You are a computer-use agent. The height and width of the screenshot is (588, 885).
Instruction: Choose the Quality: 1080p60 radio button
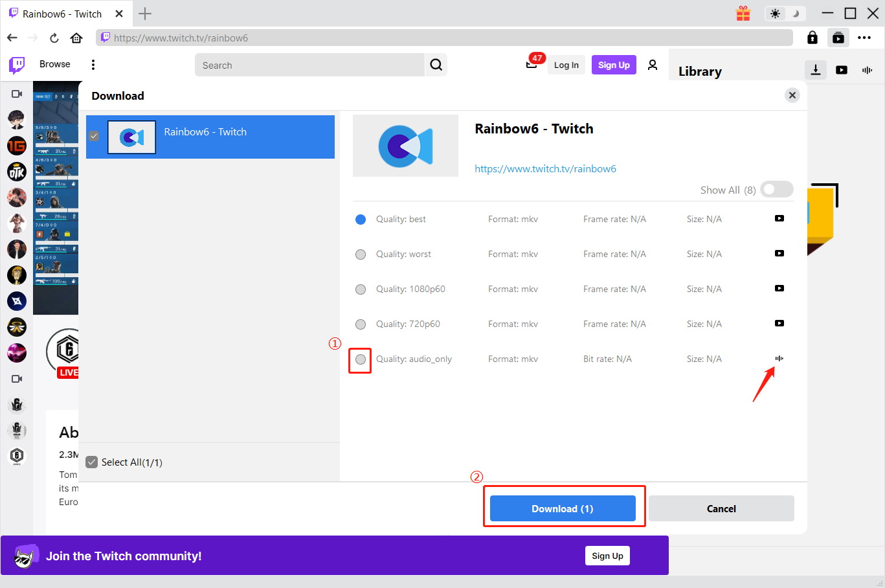[x=361, y=289]
